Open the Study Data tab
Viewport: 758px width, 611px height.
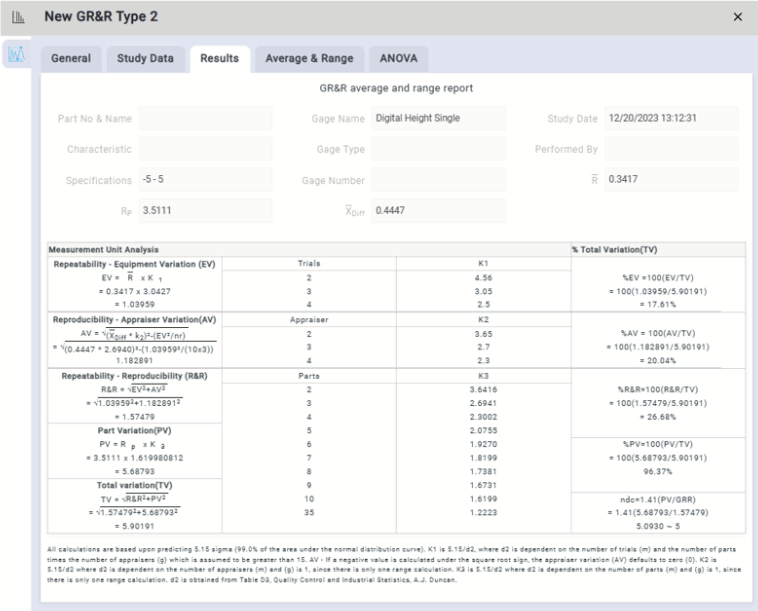click(145, 58)
